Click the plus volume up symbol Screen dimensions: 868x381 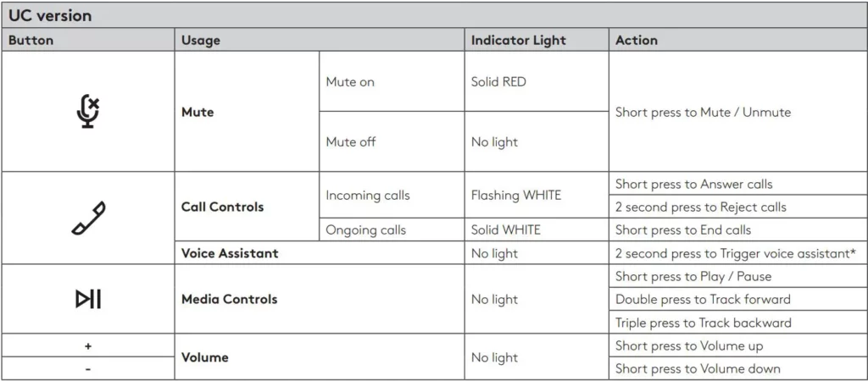pos(88,345)
